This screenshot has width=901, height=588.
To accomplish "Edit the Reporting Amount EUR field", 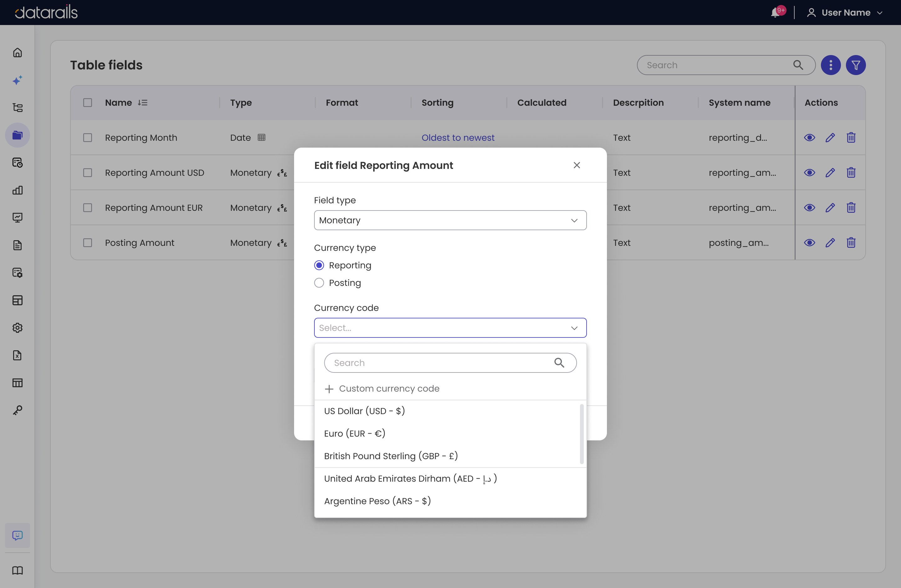I will pyautogui.click(x=830, y=208).
